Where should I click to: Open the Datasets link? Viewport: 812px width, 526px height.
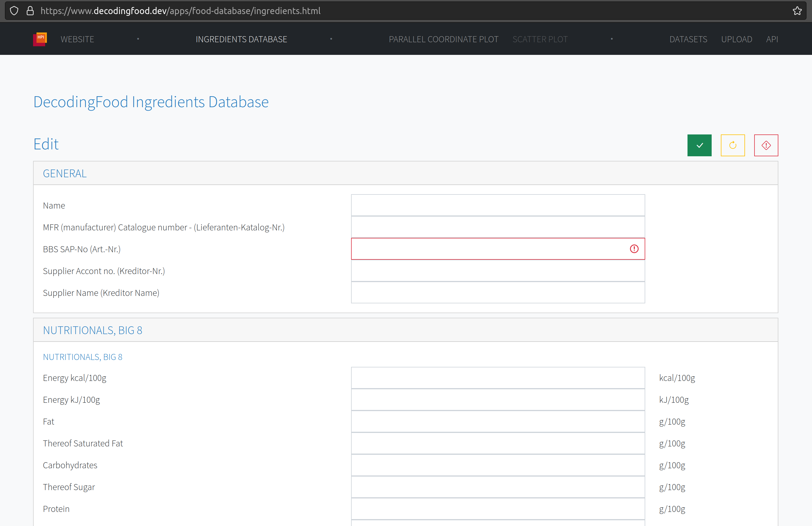point(688,39)
